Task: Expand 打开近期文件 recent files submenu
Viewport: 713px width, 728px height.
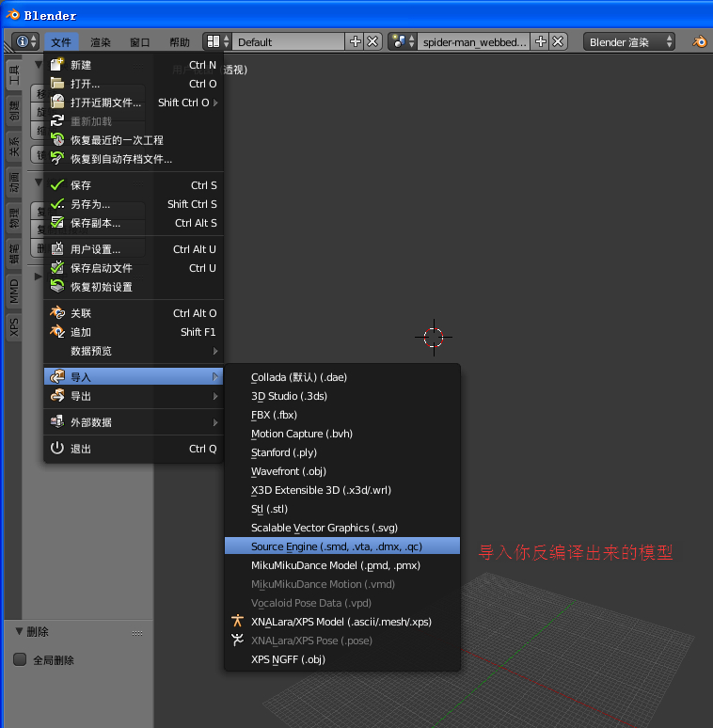Action: [134, 103]
